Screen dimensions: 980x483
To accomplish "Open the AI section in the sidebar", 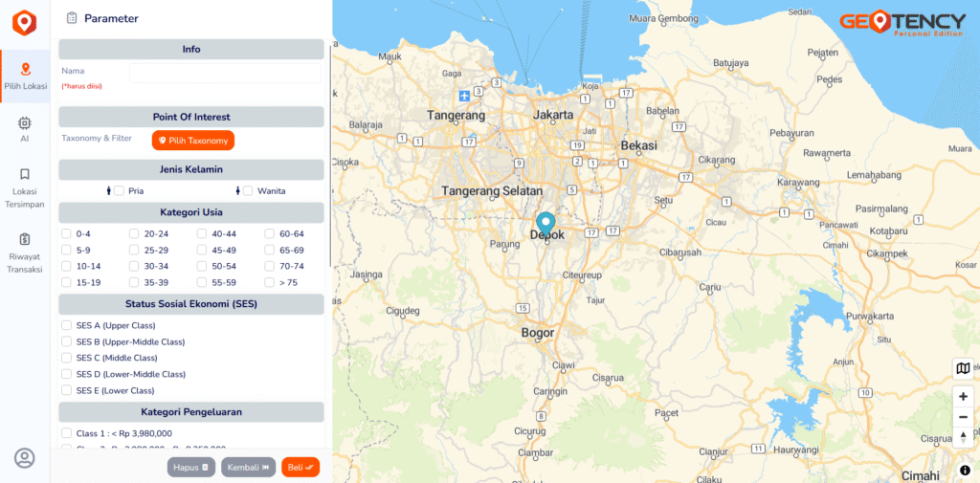I will [25, 129].
